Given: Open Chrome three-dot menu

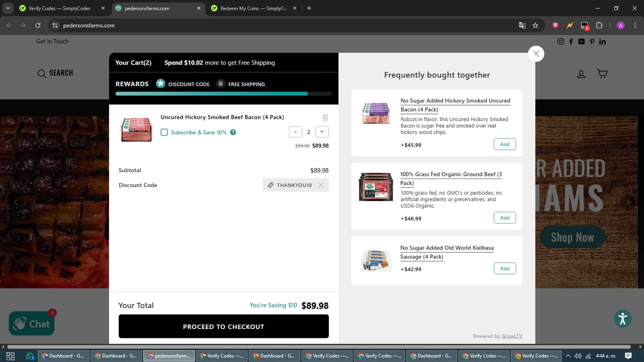Looking at the screenshot, I should pyautogui.click(x=635, y=25).
